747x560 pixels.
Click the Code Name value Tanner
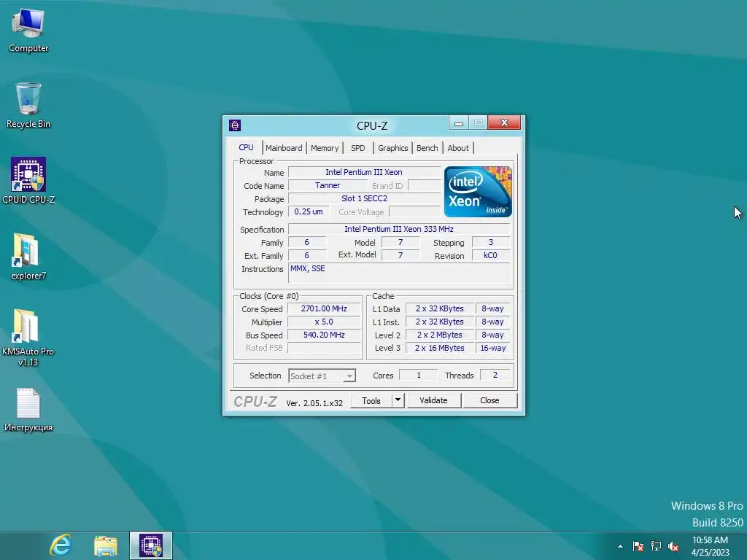coord(328,185)
